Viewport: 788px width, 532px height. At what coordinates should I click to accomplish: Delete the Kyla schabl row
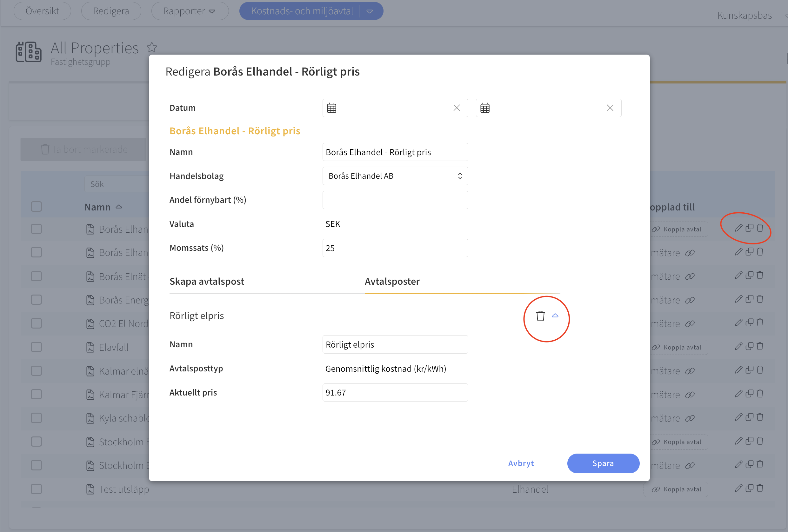[760, 417]
